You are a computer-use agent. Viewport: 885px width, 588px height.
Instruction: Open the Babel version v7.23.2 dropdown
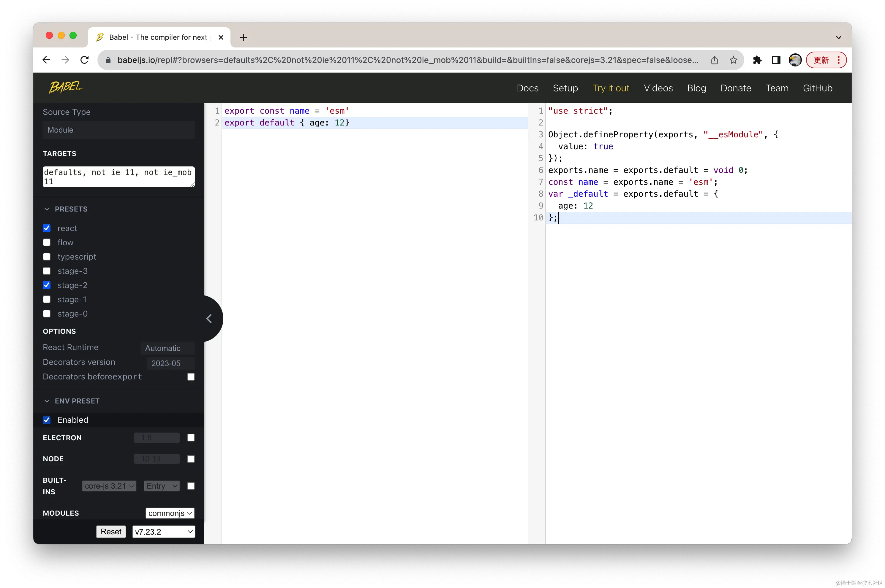[x=164, y=531]
